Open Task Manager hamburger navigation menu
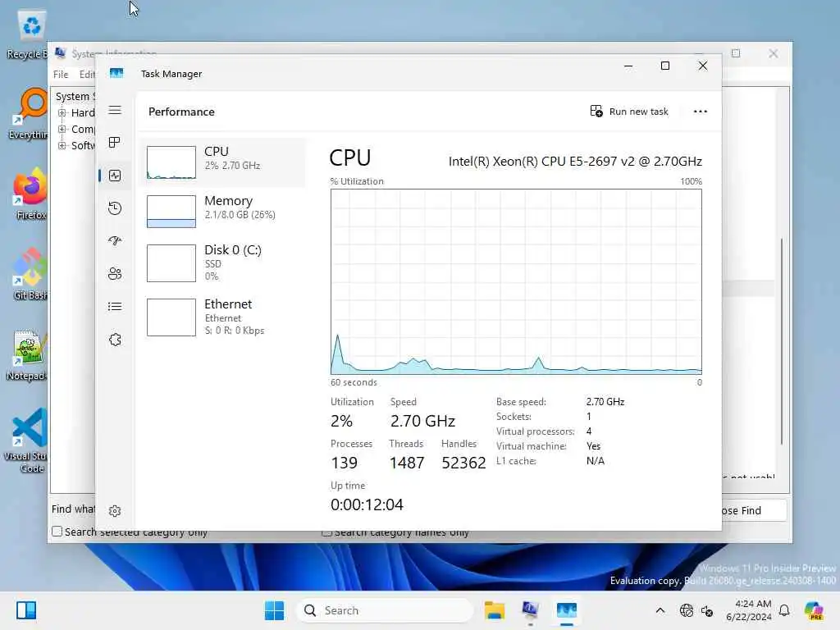 tap(115, 111)
